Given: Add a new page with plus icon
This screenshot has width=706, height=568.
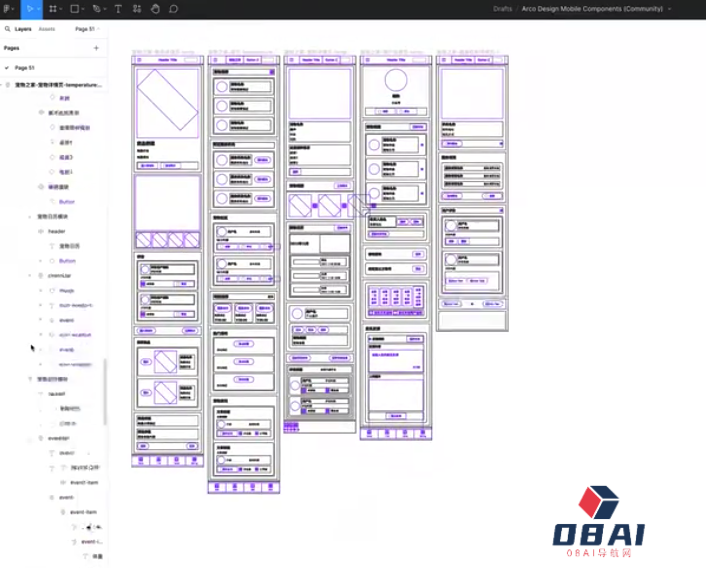Looking at the screenshot, I should (96, 47).
